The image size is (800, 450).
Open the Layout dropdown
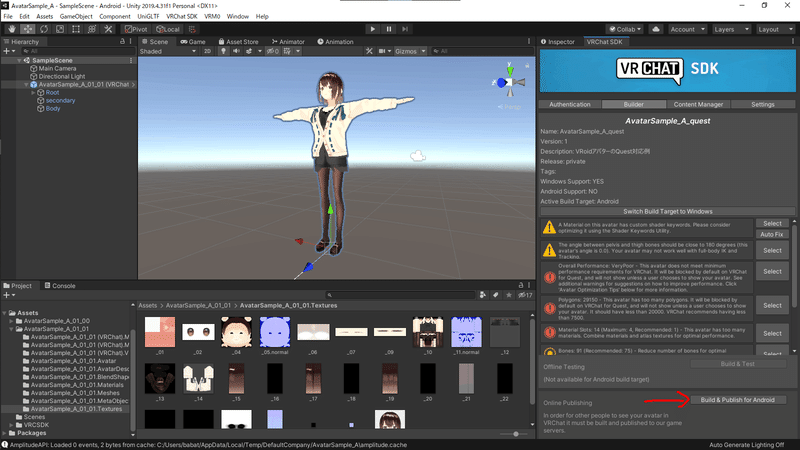point(774,29)
